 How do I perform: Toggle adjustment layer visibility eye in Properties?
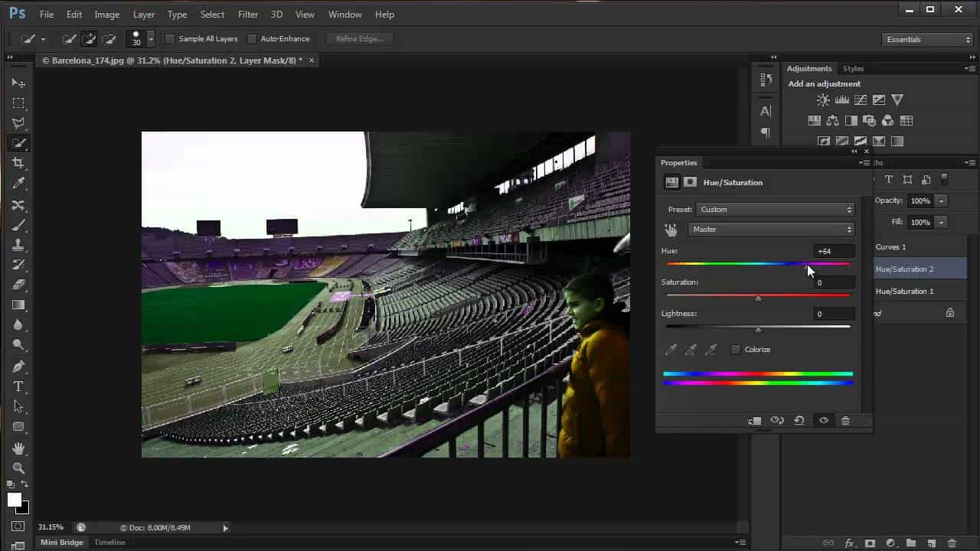click(824, 421)
